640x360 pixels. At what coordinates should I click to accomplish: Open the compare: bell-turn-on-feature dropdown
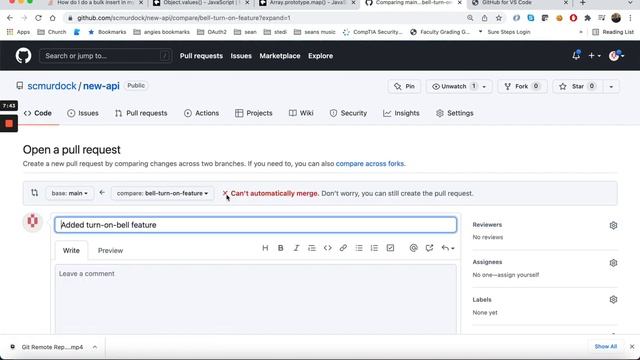click(162, 193)
